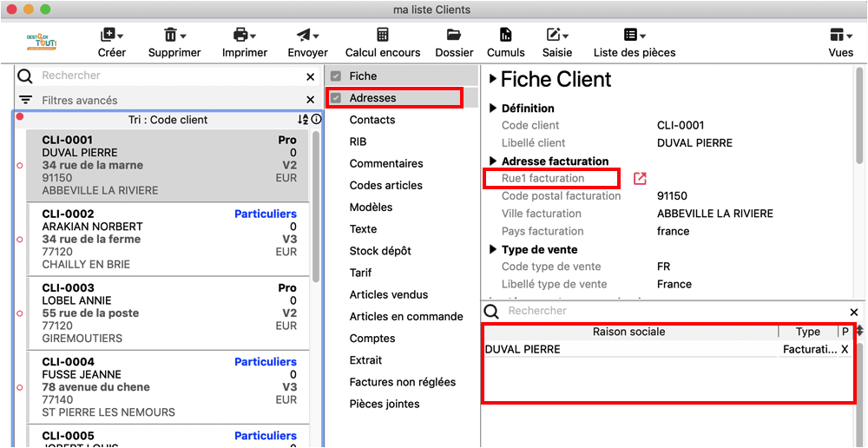
Task: Click the info icon in sort header
Action: (x=316, y=119)
